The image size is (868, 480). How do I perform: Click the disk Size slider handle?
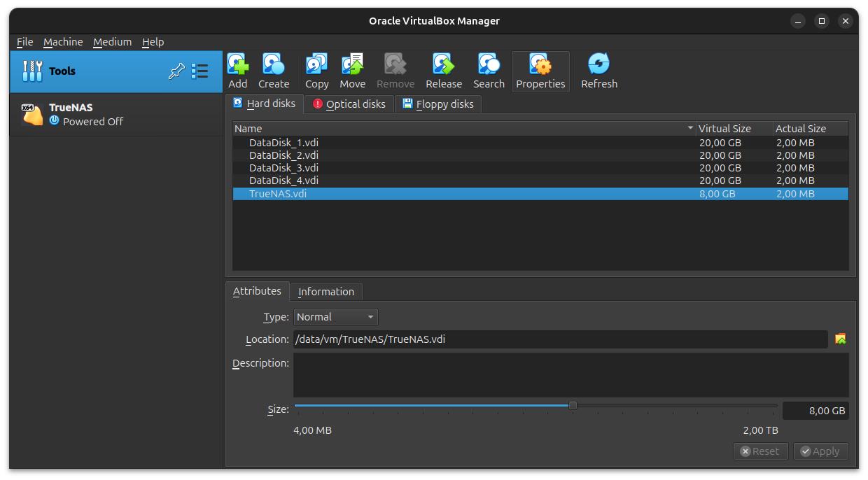(x=573, y=406)
